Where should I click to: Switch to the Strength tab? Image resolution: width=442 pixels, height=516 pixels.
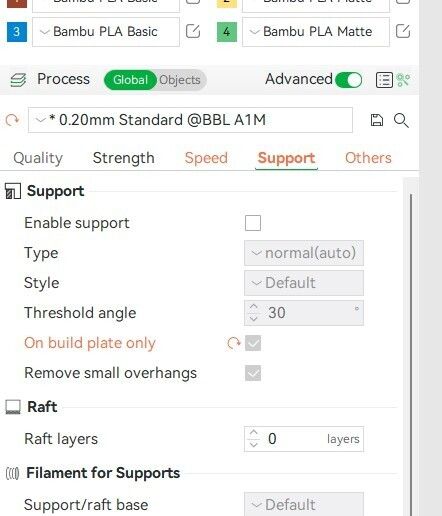click(x=124, y=158)
